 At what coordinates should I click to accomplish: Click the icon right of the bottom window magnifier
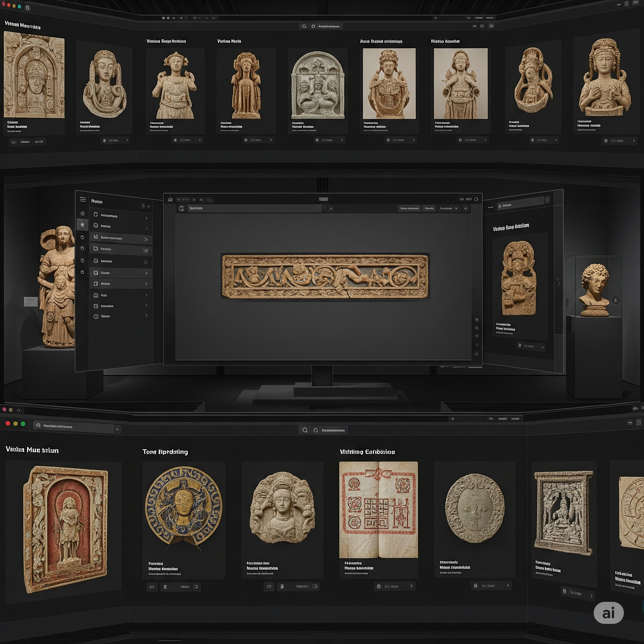(315, 430)
